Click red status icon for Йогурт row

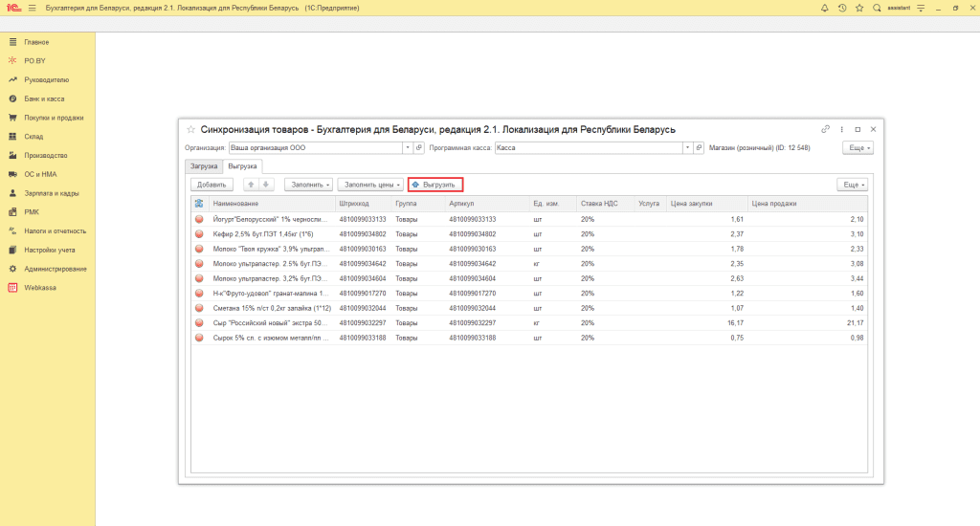tap(199, 219)
